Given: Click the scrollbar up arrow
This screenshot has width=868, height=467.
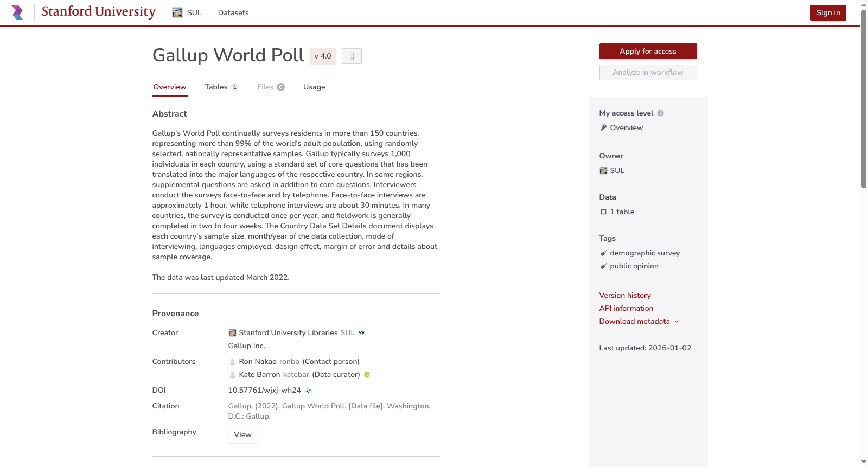Looking at the screenshot, I should click(864, 4).
